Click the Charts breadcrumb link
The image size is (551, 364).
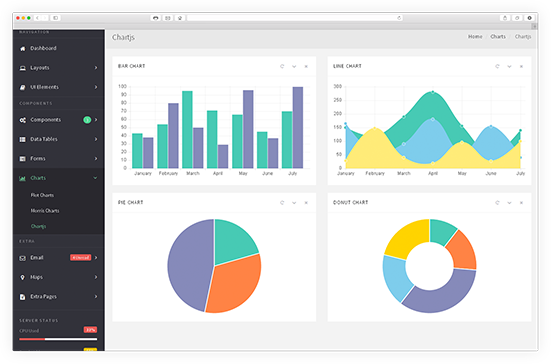(x=498, y=37)
